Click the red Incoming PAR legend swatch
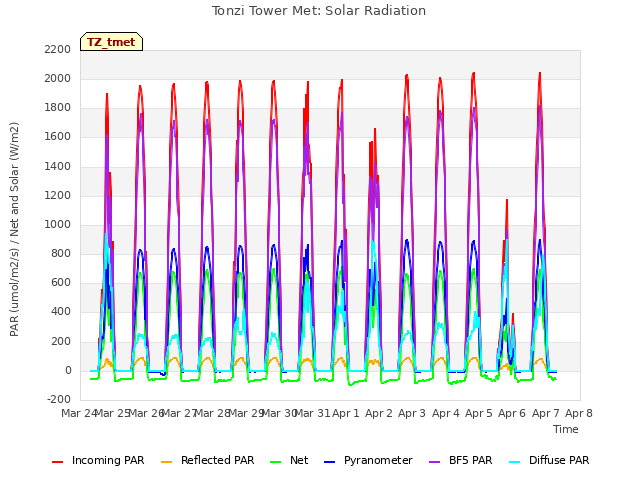 [58, 462]
